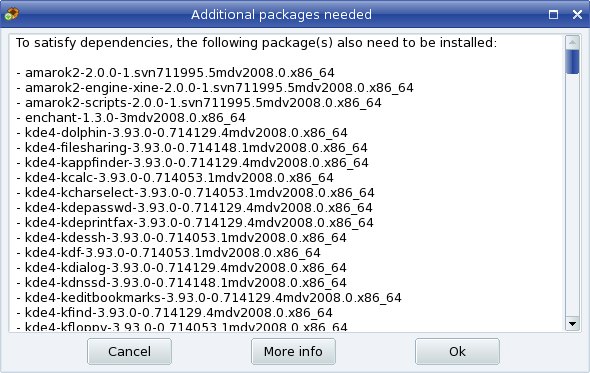
Task: Click the amarok2-engine-xine package entry
Action: (x=215, y=88)
